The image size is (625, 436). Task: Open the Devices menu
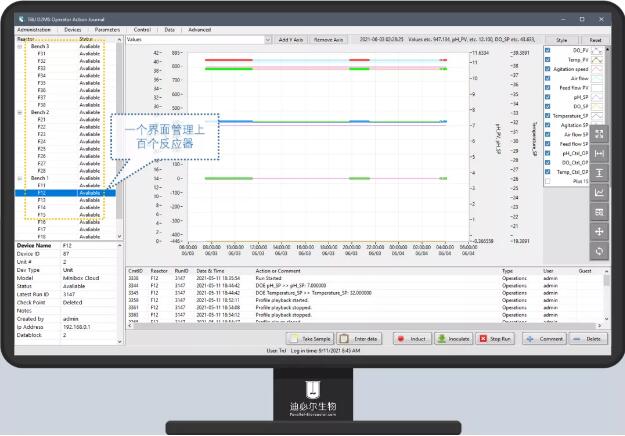[x=73, y=29]
